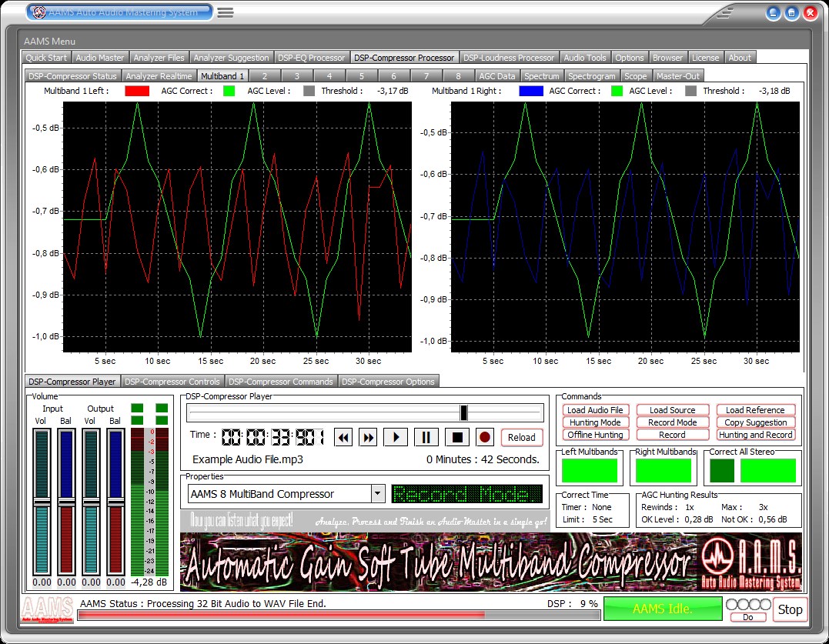829x644 pixels.
Task: Click the AAMS logo in the status bar
Action: 48,609
